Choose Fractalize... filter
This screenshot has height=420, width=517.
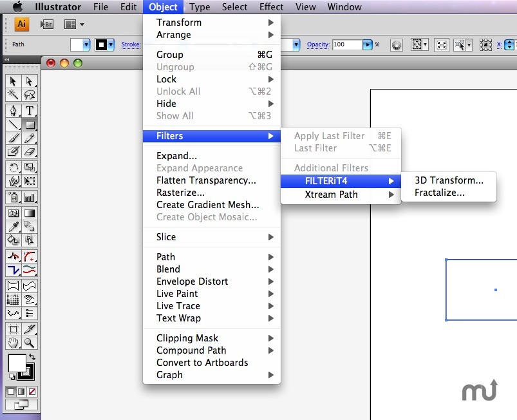coord(449,193)
